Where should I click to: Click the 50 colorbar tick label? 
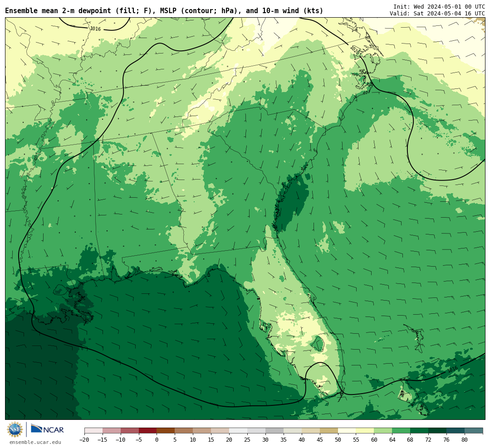click(338, 440)
